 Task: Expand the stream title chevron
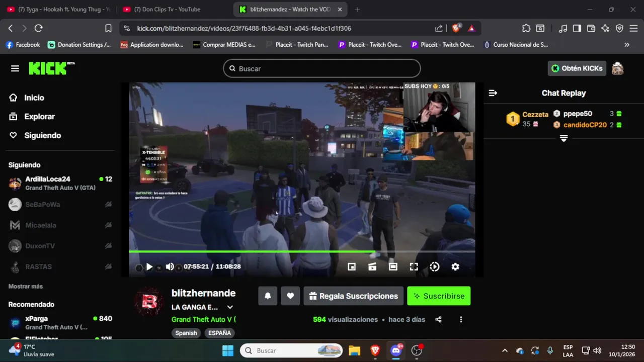click(x=230, y=307)
